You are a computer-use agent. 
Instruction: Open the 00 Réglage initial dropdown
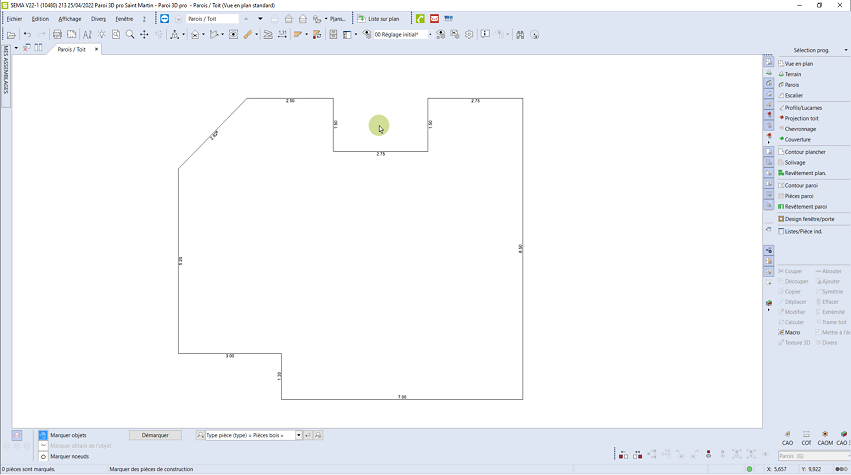[x=430, y=34]
